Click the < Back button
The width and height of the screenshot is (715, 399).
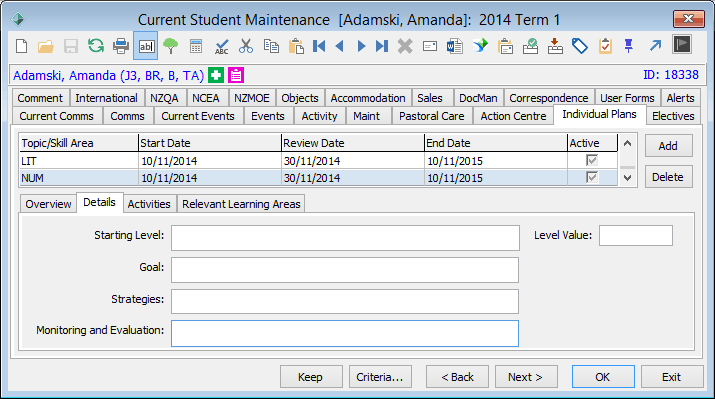pos(457,377)
